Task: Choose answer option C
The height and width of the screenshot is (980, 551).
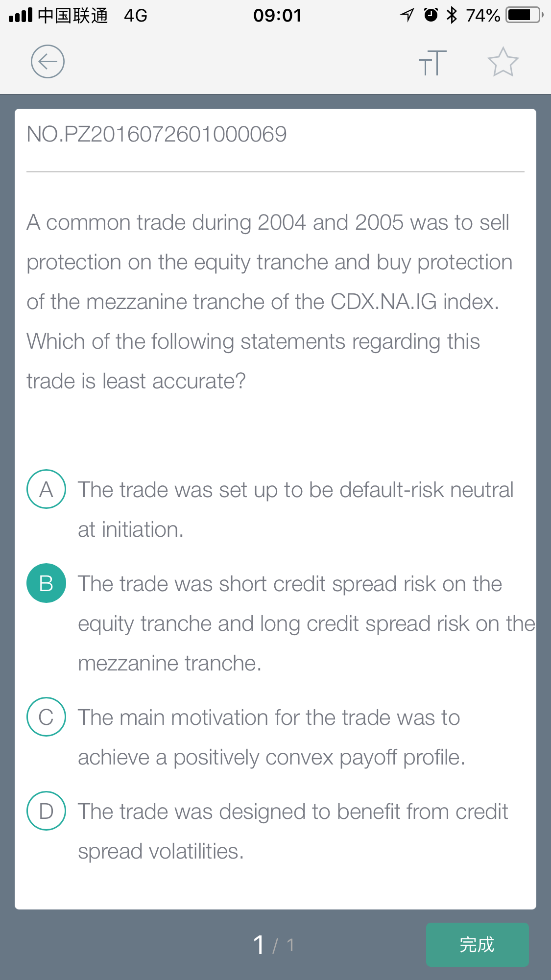Action: coord(46,717)
